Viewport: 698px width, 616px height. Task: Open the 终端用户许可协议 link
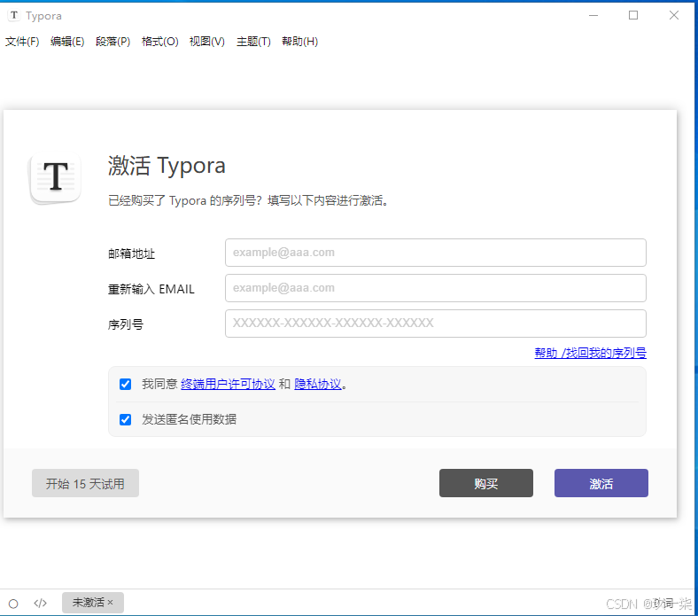click(228, 384)
